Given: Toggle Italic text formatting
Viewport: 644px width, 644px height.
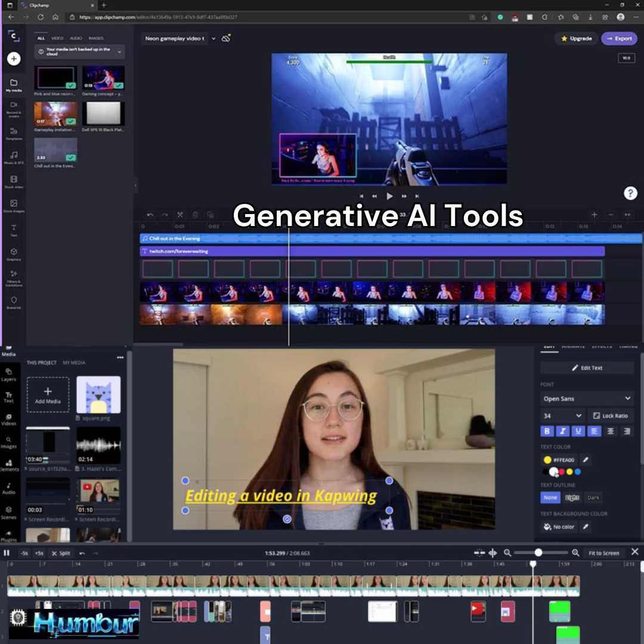Looking at the screenshot, I should (x=562, y=431).
